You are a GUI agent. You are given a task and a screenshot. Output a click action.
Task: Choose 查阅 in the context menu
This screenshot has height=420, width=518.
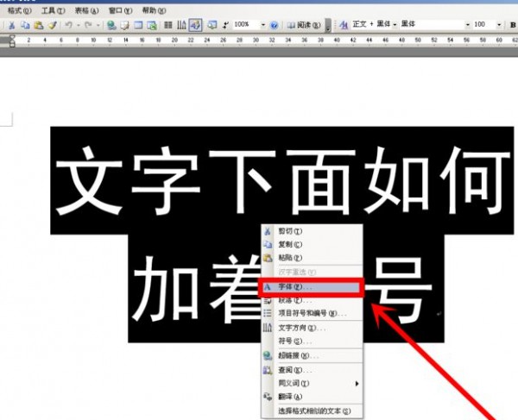click(x=312, y=370)
